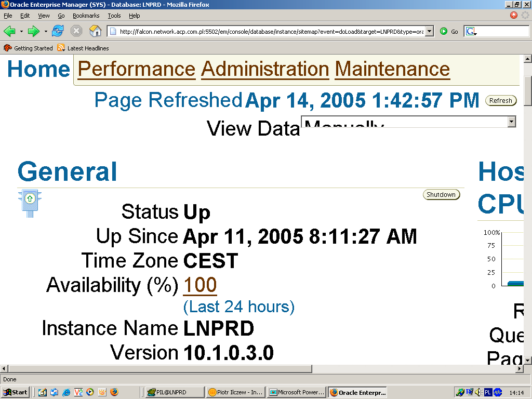Screen dimensions: 532x399
Task: Click the vertical scrollbar down arrow
Action: click(528, 361)
